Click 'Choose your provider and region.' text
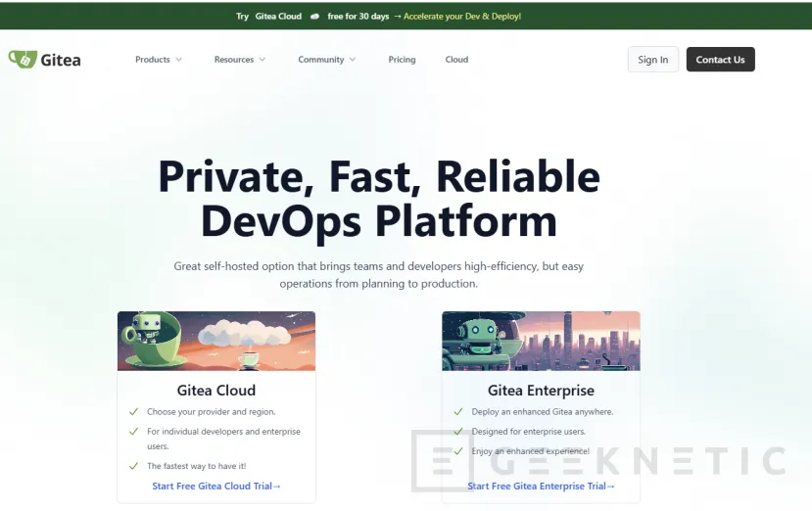The height and width of the screenshot is (511, 812). coord(212,412)
